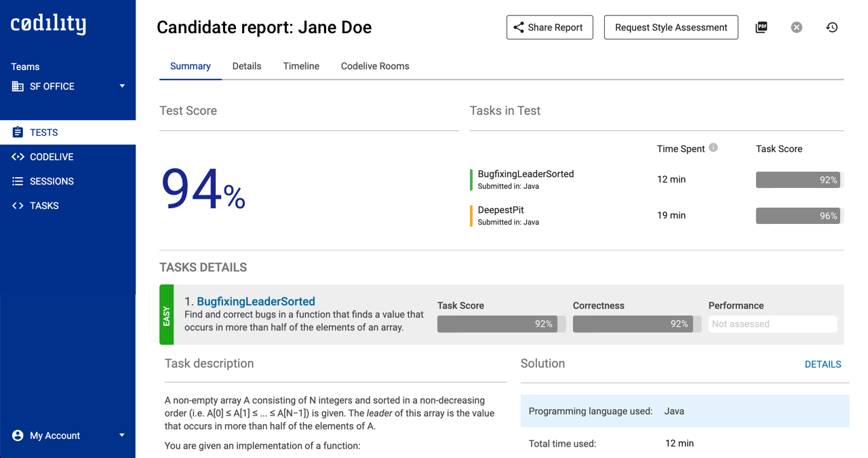This screenshot has height=458, width=868.
Task: Open the BugfixingLeaderSorted task title link
Action: point(256,301)
